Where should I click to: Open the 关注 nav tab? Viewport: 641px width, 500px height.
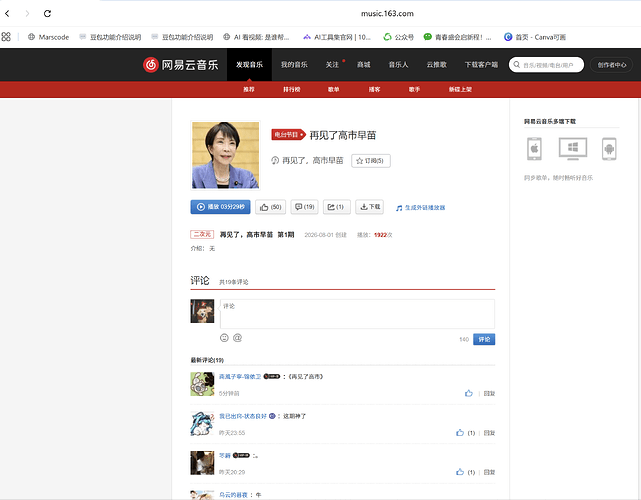pyautogui.click(x=332, y=65)
